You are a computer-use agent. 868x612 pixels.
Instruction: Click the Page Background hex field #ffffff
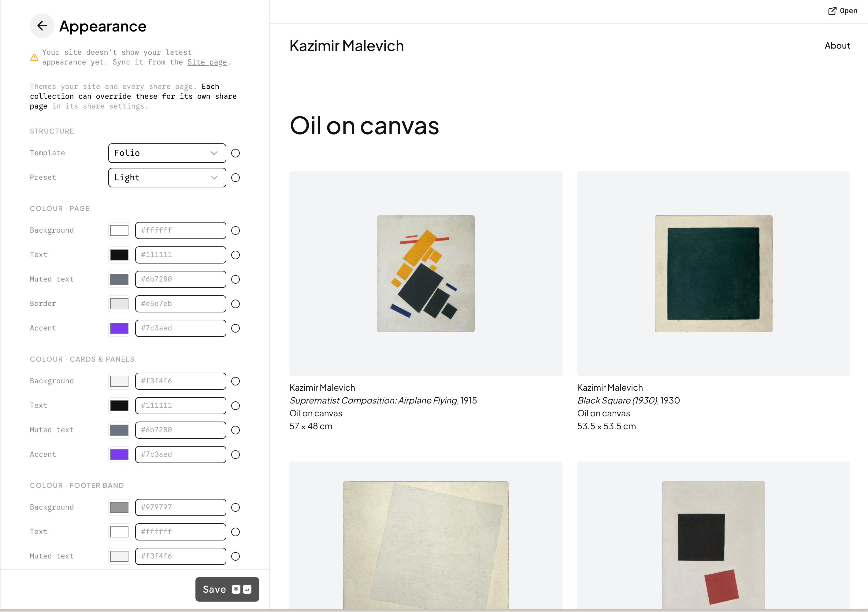(x=181, y=230)
